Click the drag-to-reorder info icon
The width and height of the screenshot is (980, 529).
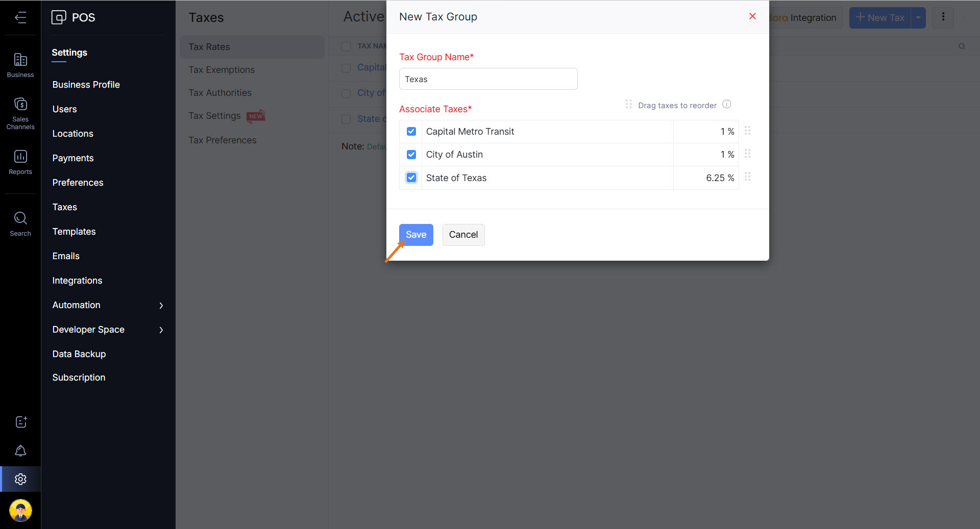pos(727,105)
